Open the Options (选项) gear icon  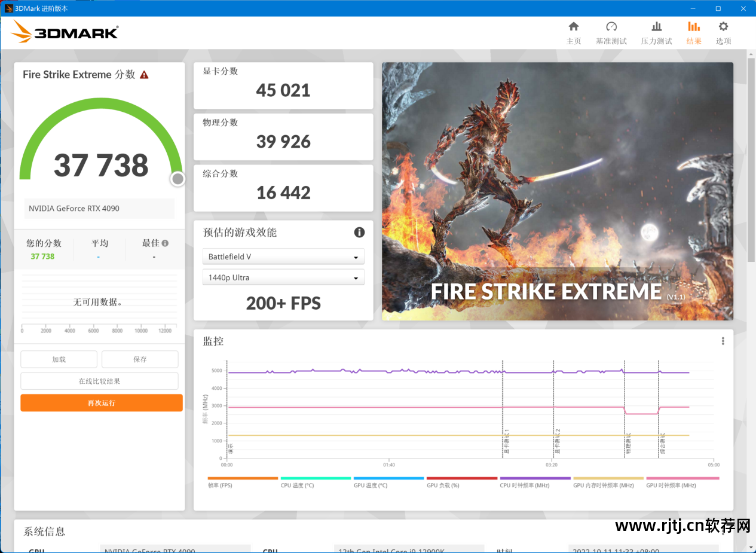(723, 27)
